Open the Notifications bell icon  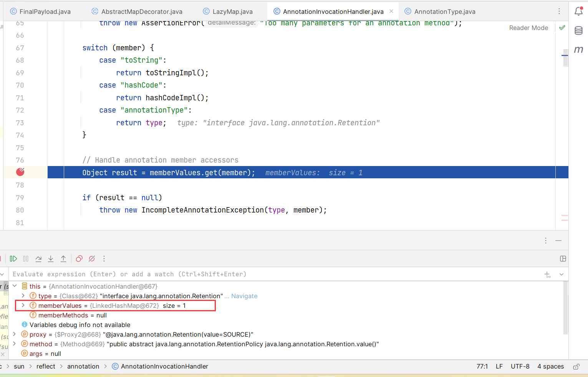coord(578,12)
